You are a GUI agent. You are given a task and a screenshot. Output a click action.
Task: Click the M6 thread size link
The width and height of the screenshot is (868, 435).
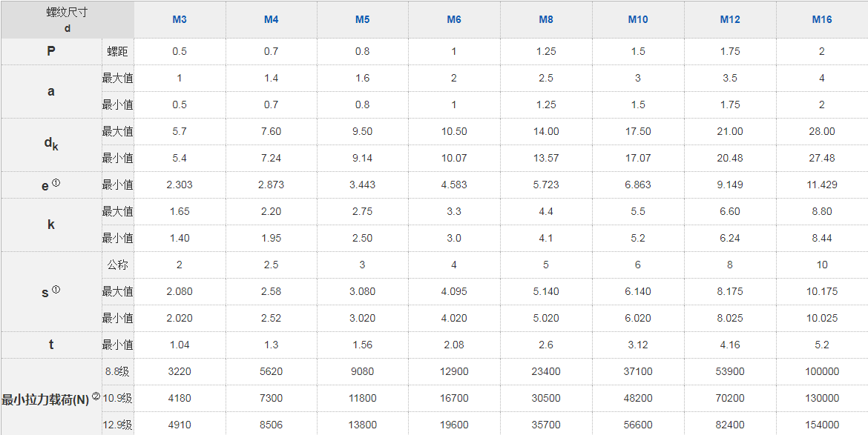(x=454, y=20)
